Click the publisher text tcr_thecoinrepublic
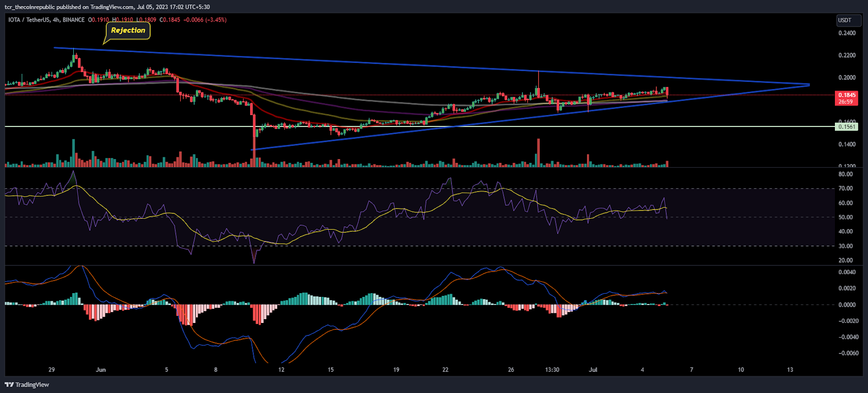 [x=30, y=7]
